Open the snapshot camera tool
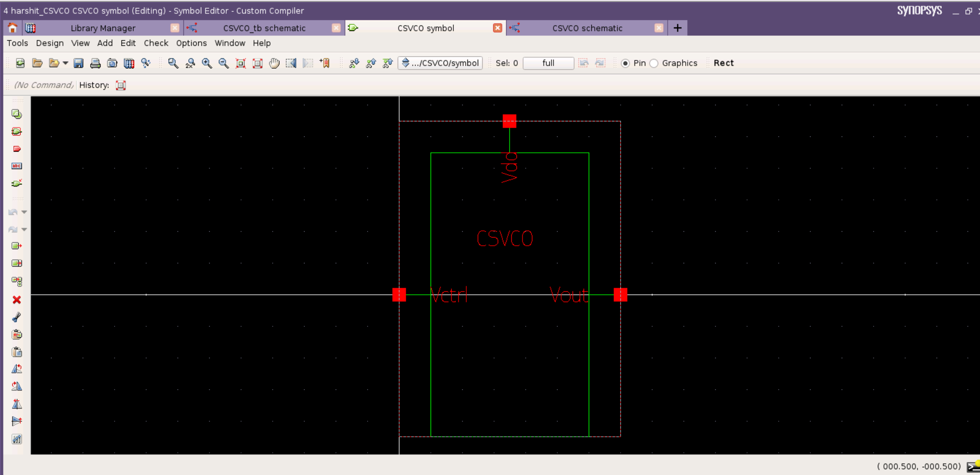The height and width of the screenshot is (475, 980). [x=112, y=63]
